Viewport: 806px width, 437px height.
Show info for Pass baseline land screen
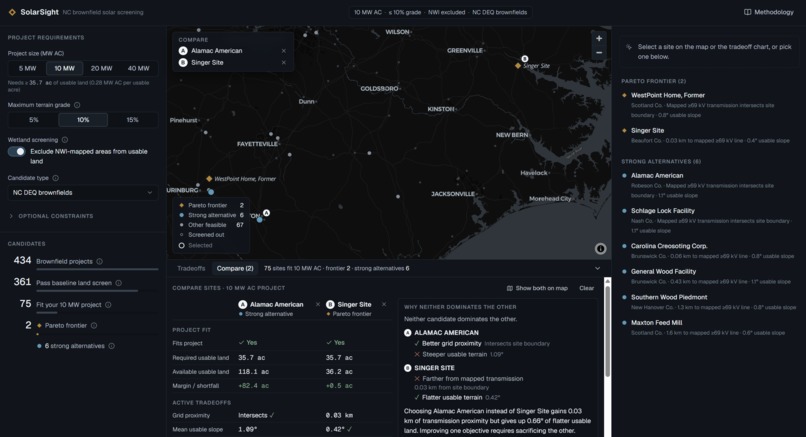point(119,283)
